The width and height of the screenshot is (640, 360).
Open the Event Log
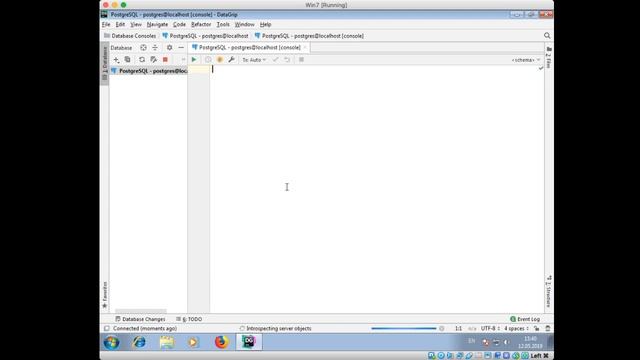pyautogui.click(x=525, y=319)
